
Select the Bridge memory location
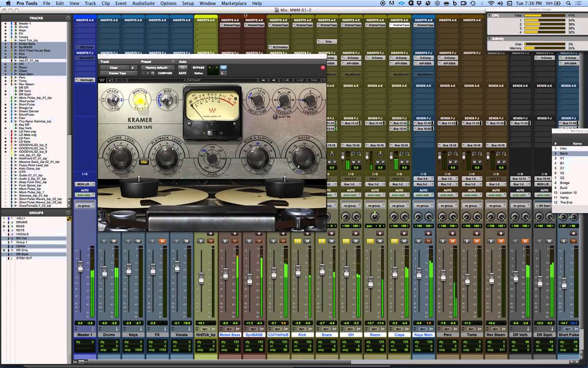click(x=565, y=183)
